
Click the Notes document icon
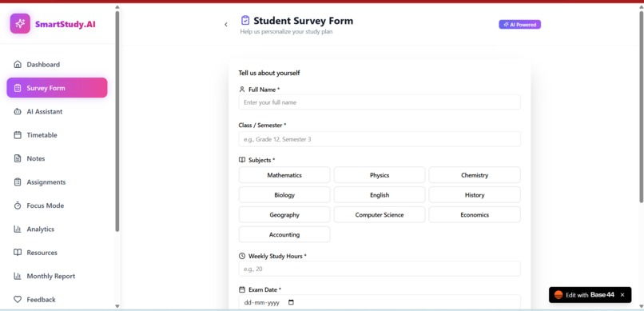point(18,158)
